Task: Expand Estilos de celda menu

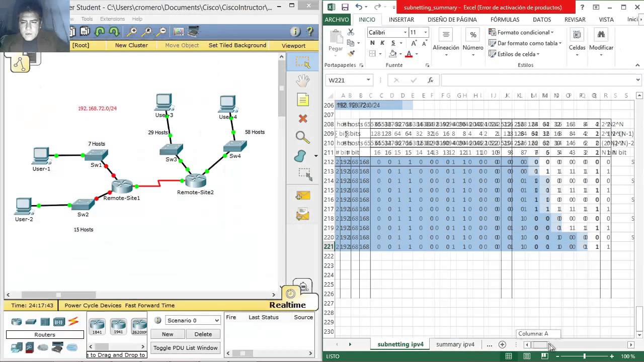Action: coord(514,54)
